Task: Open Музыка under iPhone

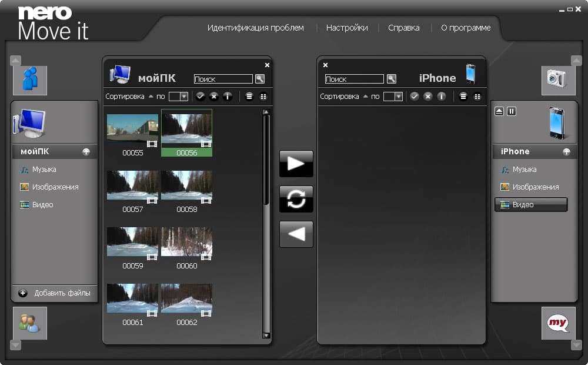Action: 519,170
